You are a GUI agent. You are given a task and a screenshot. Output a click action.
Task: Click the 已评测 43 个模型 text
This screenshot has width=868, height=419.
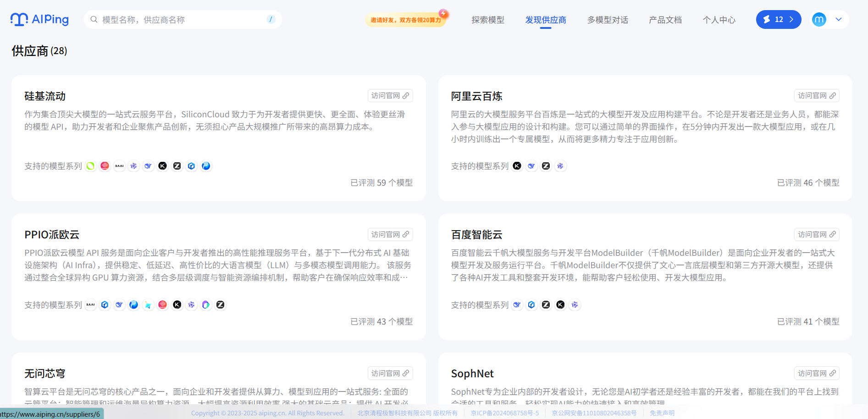pyautogui.click(x=381, y=321)
